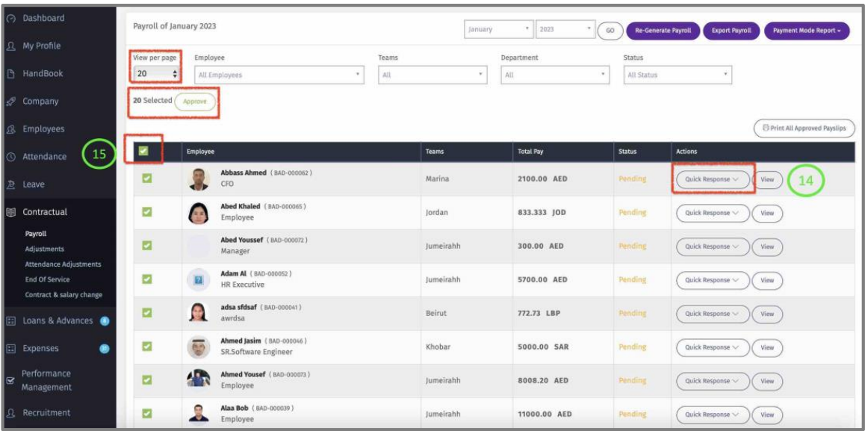
Task: Open Quick Response dropdown for Abed Khaled
Action: [x=712, y=213]
